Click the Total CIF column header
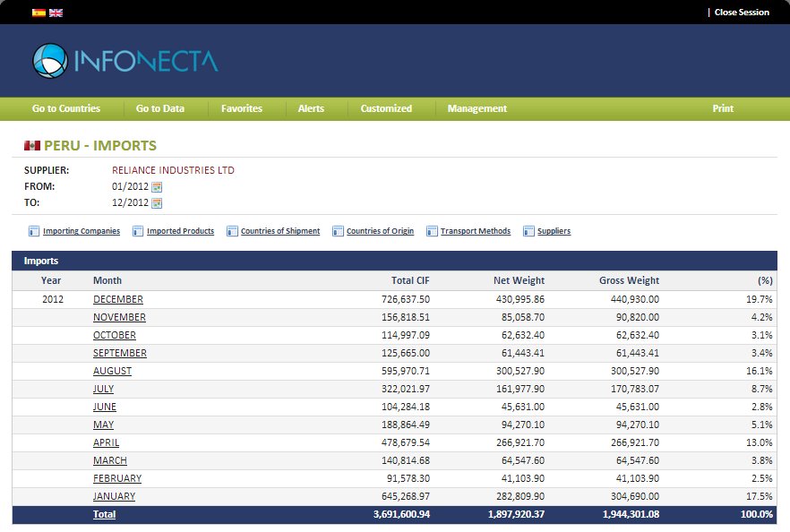The height and width of the screenshot is (532, 790). tap(410, 280)
